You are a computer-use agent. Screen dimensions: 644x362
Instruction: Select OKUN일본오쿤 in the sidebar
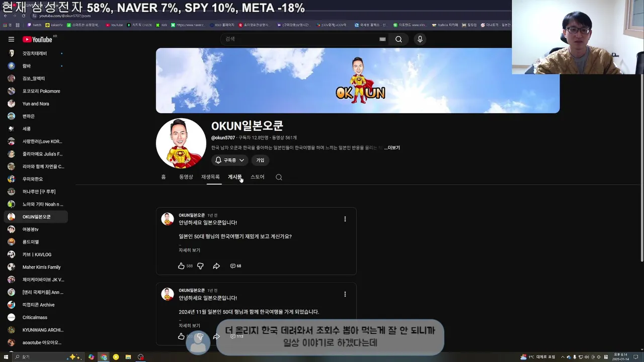point(36,217)
